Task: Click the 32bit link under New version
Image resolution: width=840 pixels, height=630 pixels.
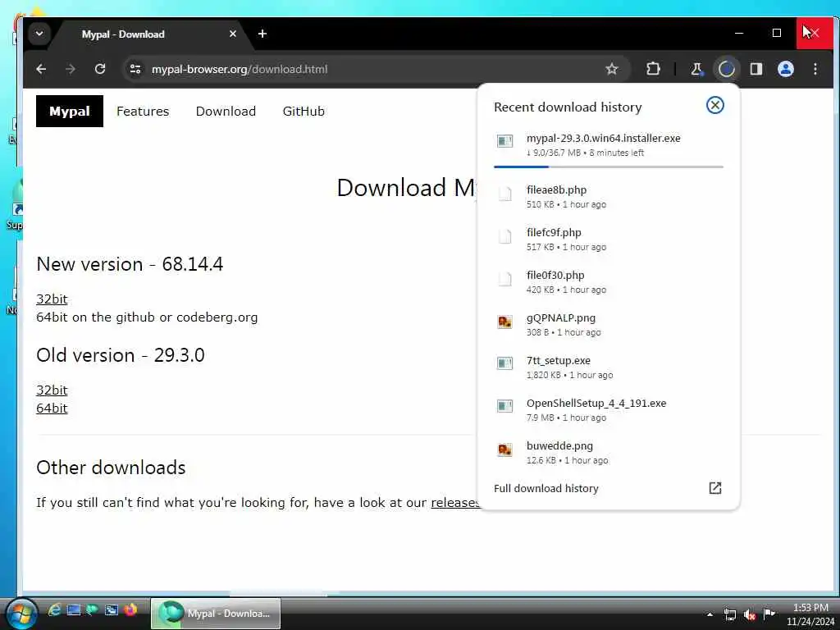Action: (x=52, y=299)
